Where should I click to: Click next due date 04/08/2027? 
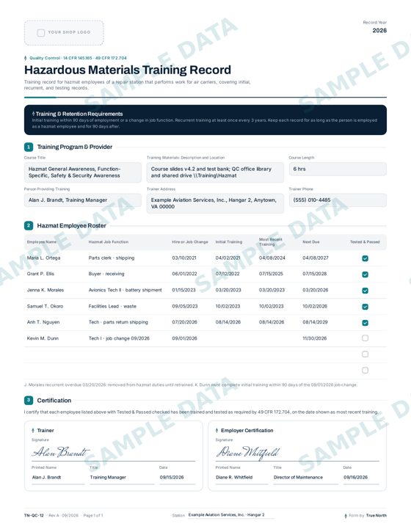pos(316,258)
